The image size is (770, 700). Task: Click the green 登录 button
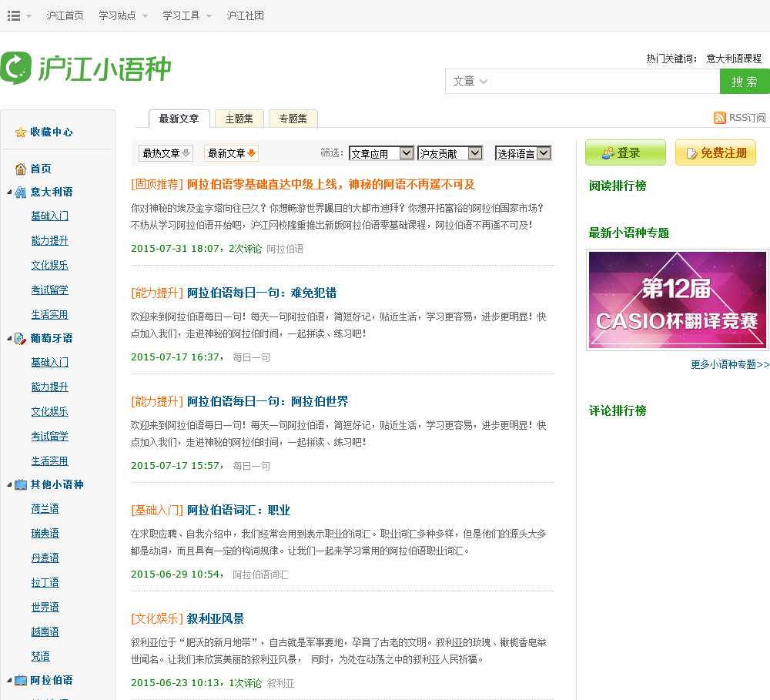624,152
